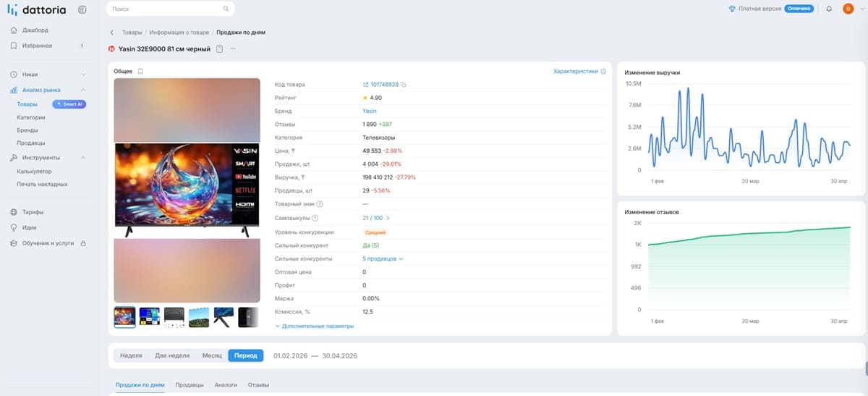
Task: Click the lock icon by Обучение и услуги
Action: point(82,243)
